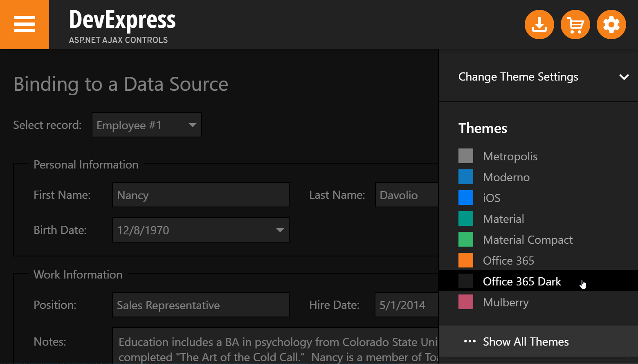Open the Birth Date calendar dropdown

tap(280, 230)
